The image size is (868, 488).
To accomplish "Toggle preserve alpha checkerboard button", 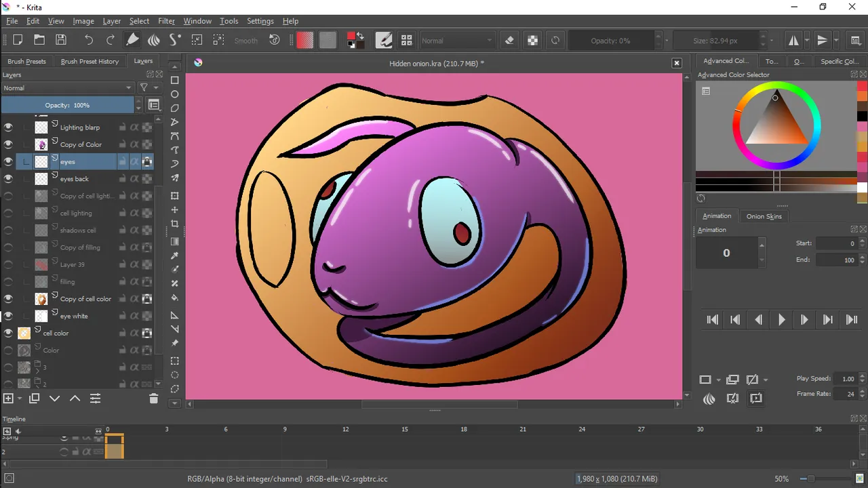I will click(533, 40).
